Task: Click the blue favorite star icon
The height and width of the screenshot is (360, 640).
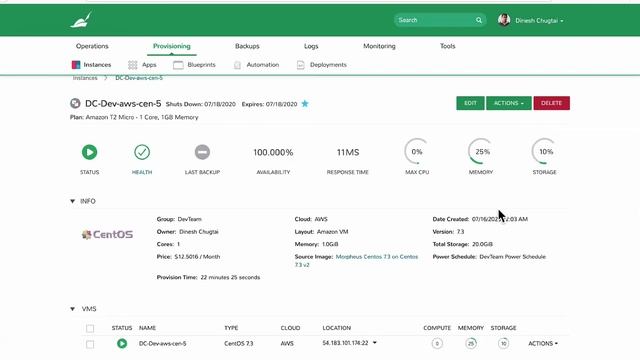Action: tap(305, 104)
